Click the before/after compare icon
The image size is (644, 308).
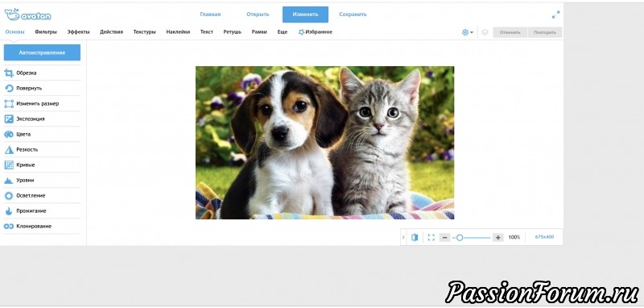point(415,237)
